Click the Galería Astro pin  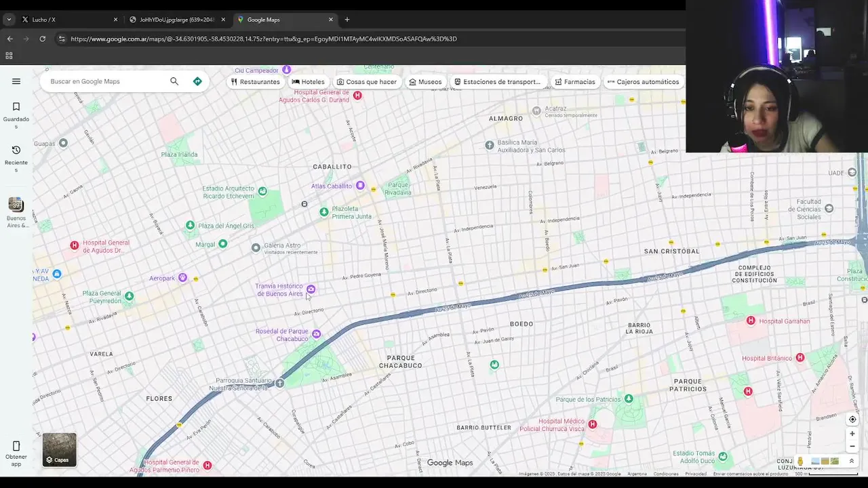pos(256,248)
